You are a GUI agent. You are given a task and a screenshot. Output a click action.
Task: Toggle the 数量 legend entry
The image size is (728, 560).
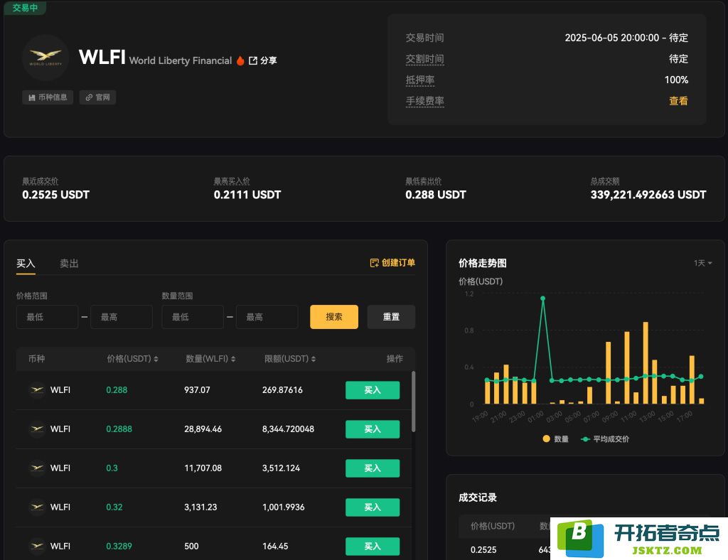coord(555,439)
